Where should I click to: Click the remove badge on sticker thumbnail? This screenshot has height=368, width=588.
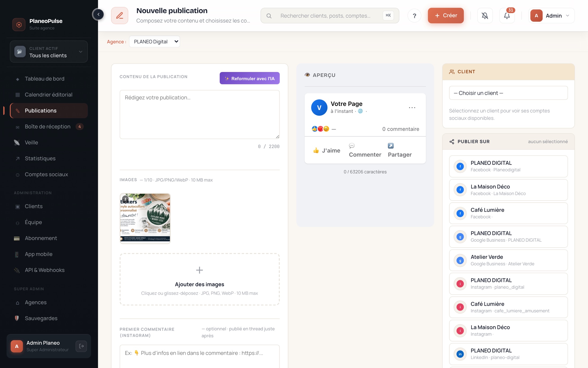125,199
